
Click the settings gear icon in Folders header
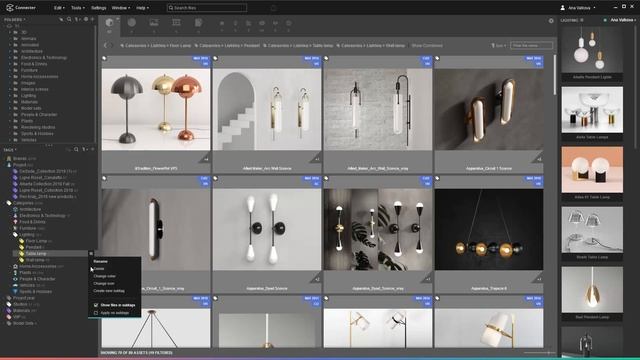click(x=86, y=19)
